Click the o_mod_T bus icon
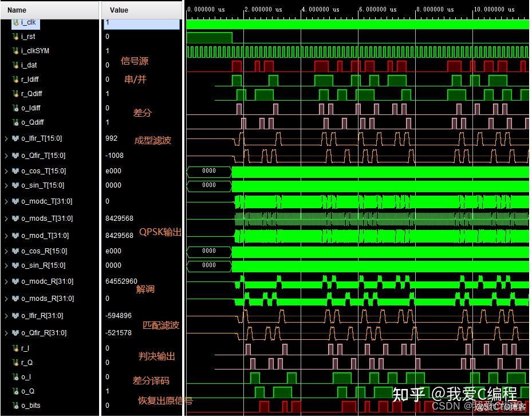Image resolution: width=532 pixels, height=417 pixels. (x=15, y=236)
